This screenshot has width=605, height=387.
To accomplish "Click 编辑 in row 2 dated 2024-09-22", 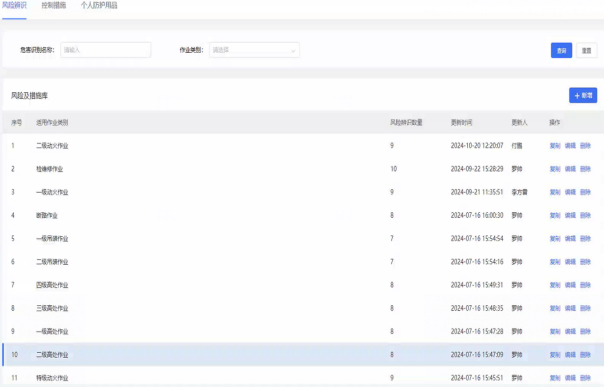I will click(x=570, y=169).
